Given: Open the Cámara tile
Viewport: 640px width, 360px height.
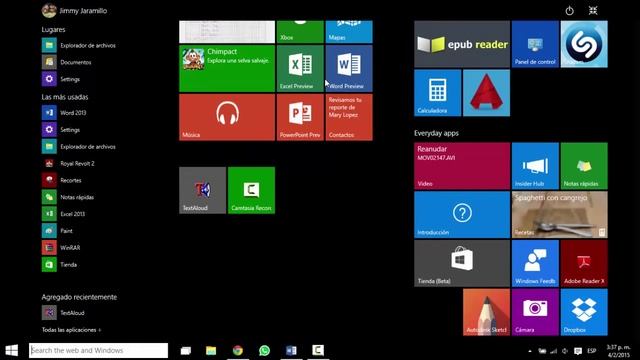Looking at the screenshot, I should click(x=535, y=312).
